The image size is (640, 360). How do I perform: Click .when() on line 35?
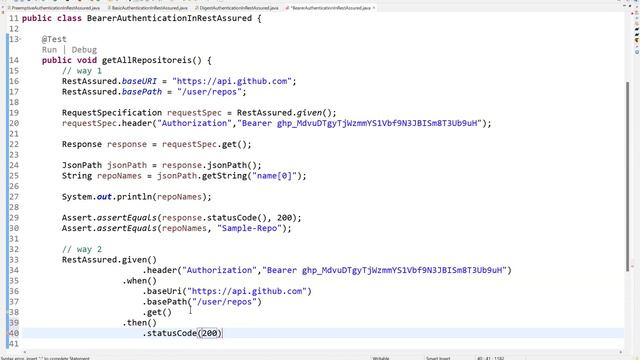coord(139,281)
